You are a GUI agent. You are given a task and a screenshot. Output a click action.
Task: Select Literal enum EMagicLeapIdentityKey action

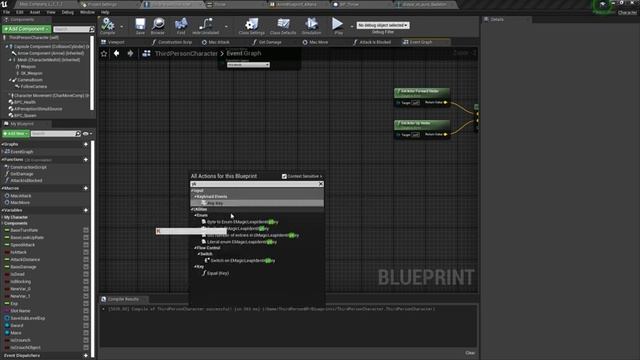pos(242,242)
